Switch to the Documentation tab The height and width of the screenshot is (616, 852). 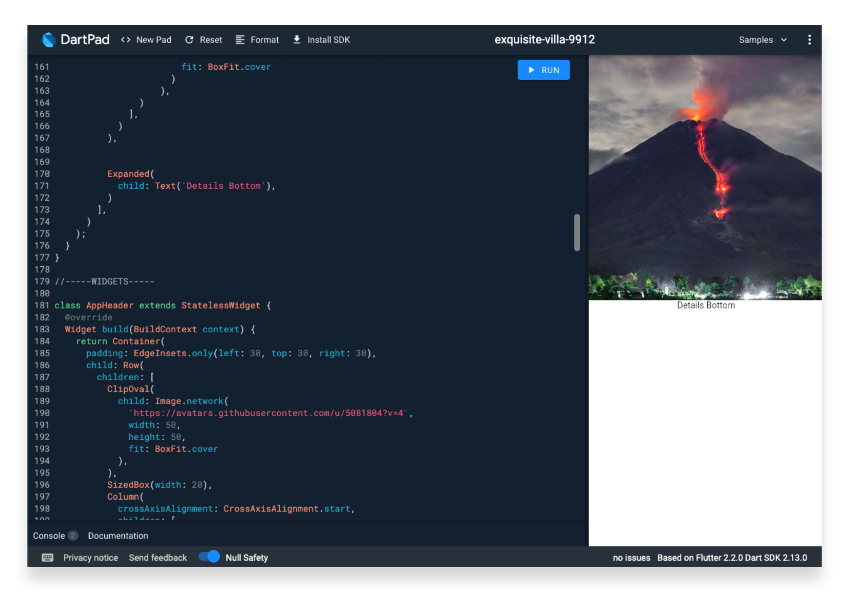click(x=118, y=535)
